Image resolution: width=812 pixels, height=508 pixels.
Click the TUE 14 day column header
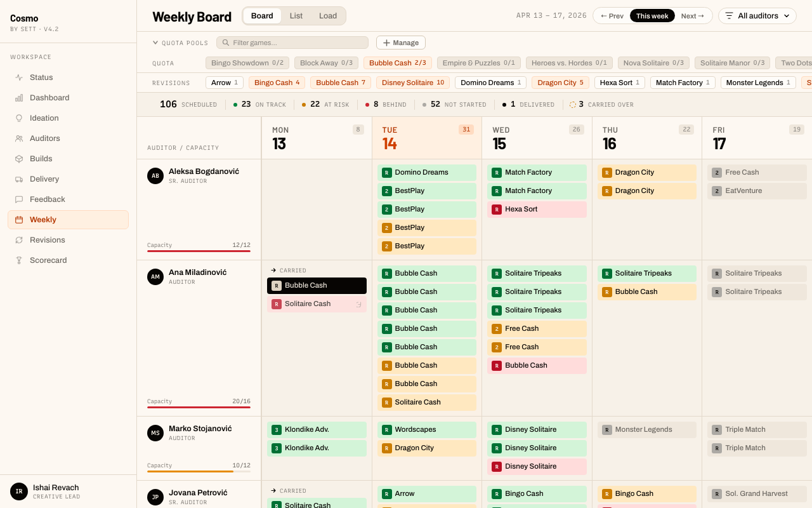pyautogui.click(x=427, y=138)
